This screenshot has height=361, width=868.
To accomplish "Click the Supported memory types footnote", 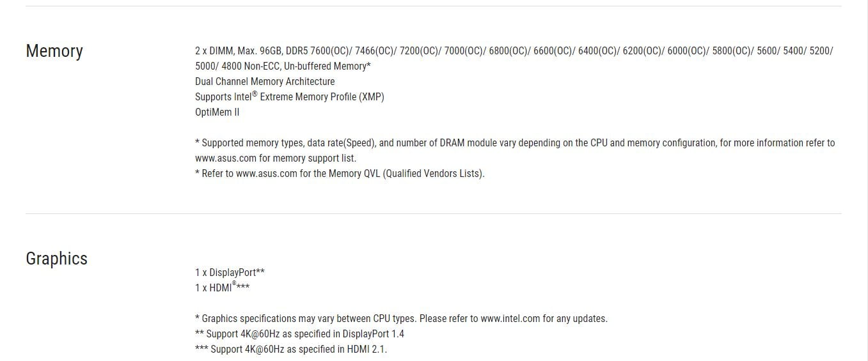I will pyautogui.click(x=515, y=151).
